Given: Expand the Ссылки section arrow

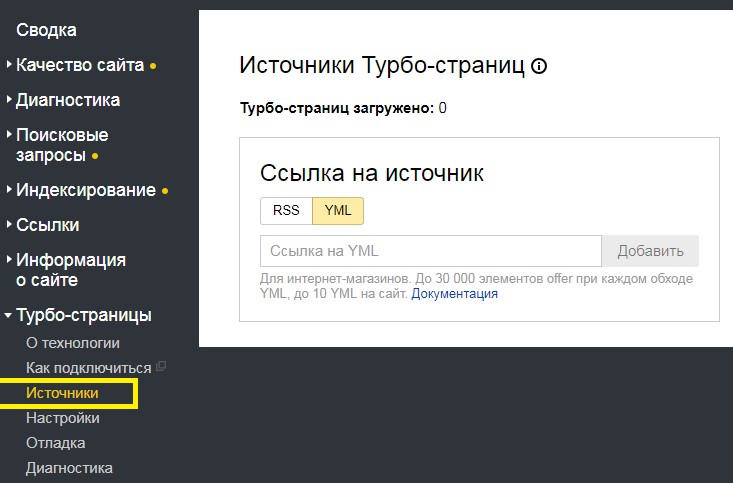Looking at the screenshot, I should [x=9, y=224].
